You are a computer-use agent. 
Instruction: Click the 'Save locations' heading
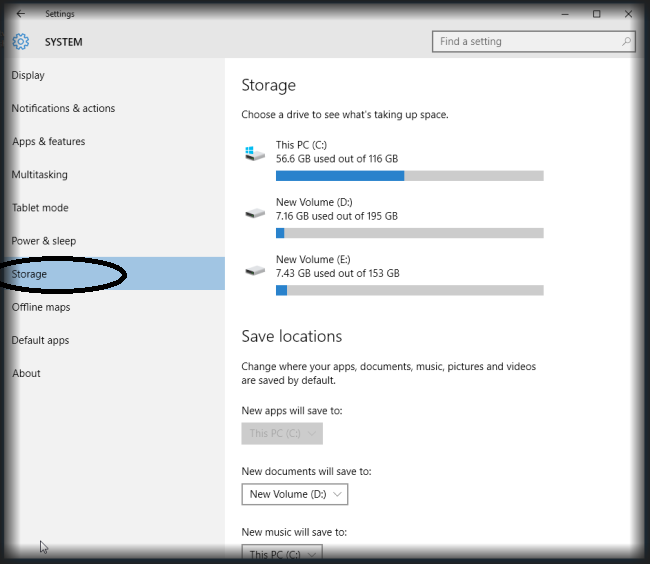[292, 336]
